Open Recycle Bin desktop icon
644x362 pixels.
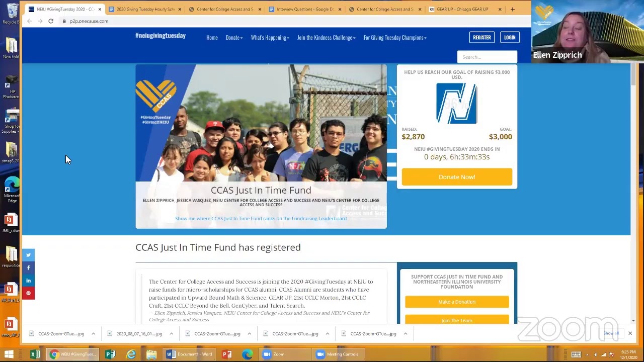pyautogui.click(x=11, y=14)
